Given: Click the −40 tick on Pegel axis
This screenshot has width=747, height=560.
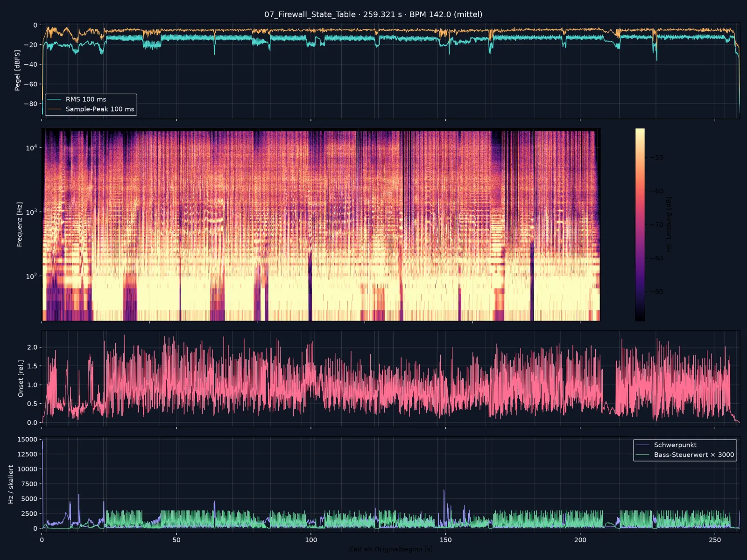Looking at the screenshot, I should (x=30, y=65).
